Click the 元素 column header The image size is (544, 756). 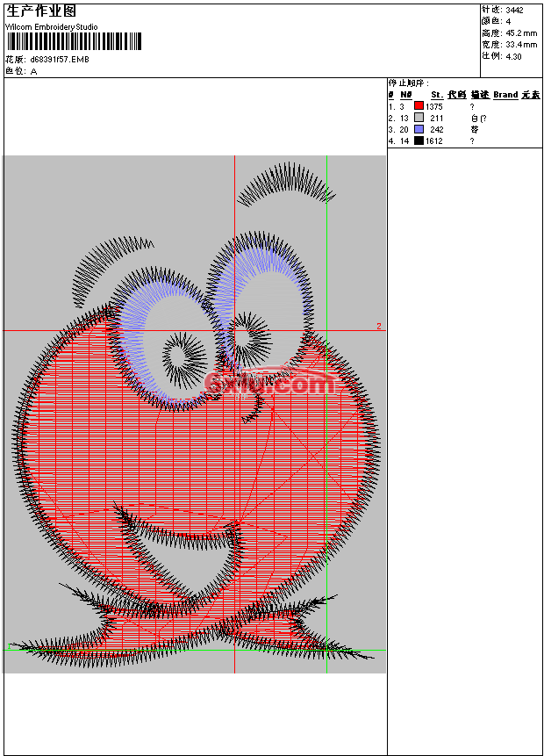click(531, 95)
